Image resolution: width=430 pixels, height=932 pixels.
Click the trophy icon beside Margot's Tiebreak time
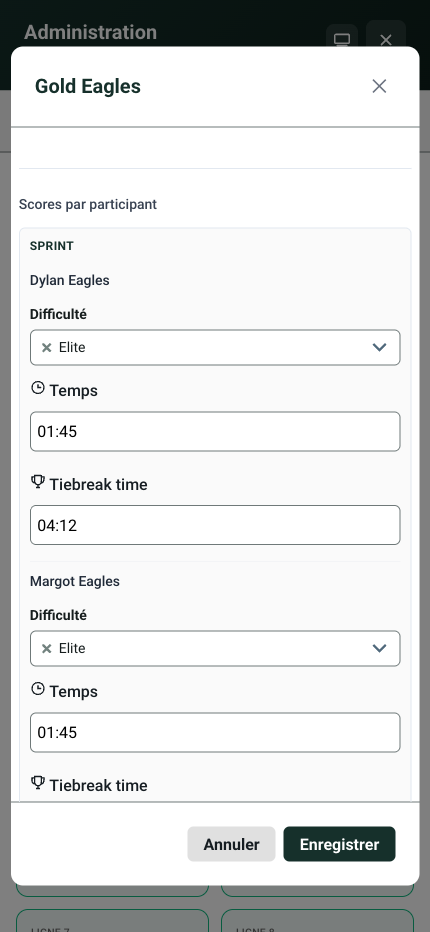(37, 783)
